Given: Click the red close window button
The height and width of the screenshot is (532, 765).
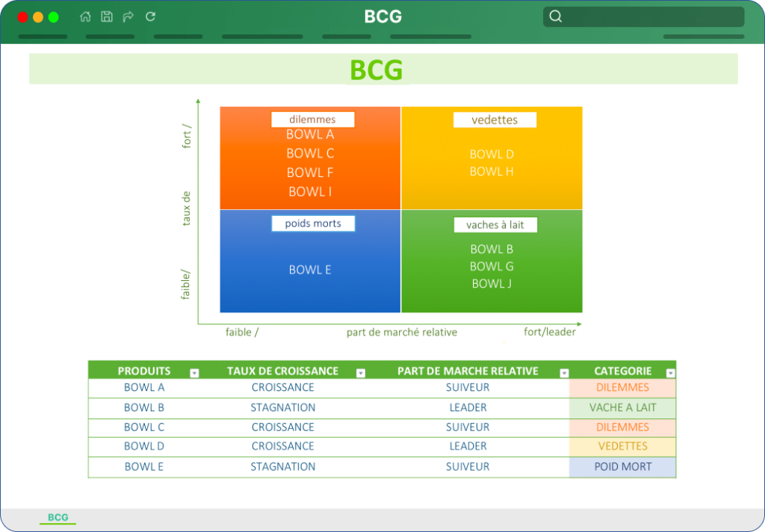Looking at the screenshot, I should pos(22,17).
